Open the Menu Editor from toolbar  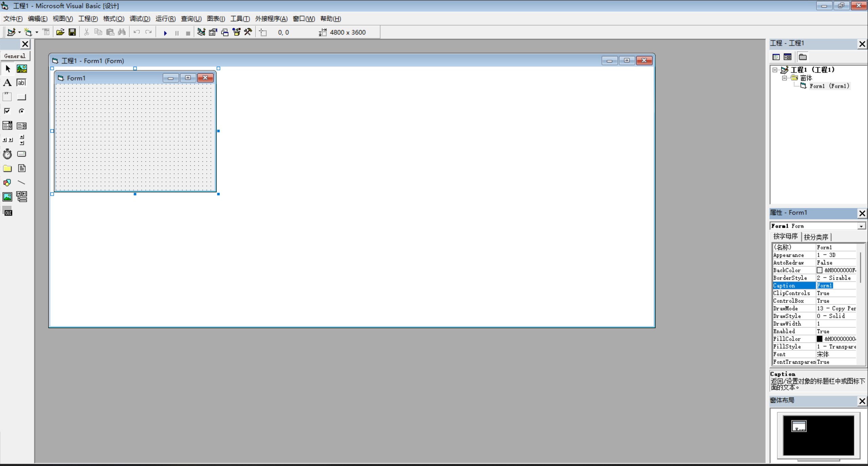pyautogui.click(x=46, y=32)
